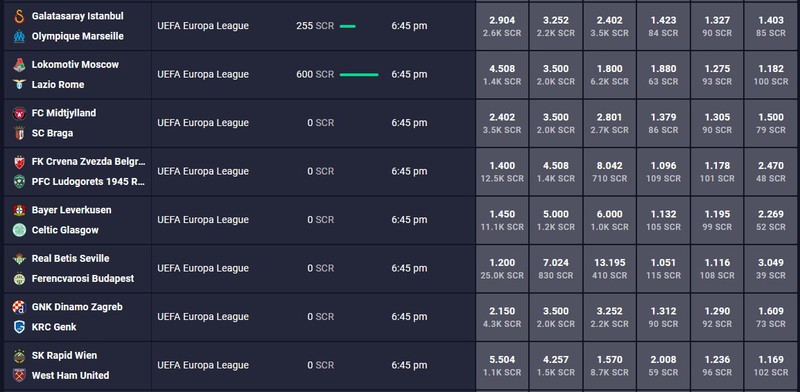
Task: Click the Lazio Rome team crest
Action: [x=19, y=85]
